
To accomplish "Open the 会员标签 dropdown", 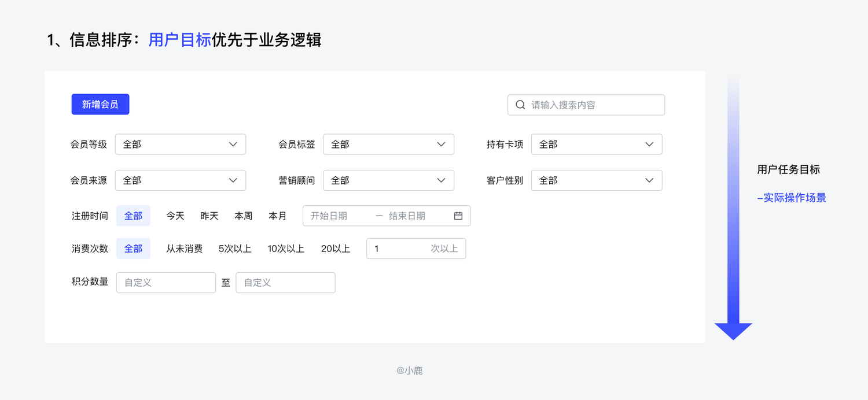I will tap(388, 145).
